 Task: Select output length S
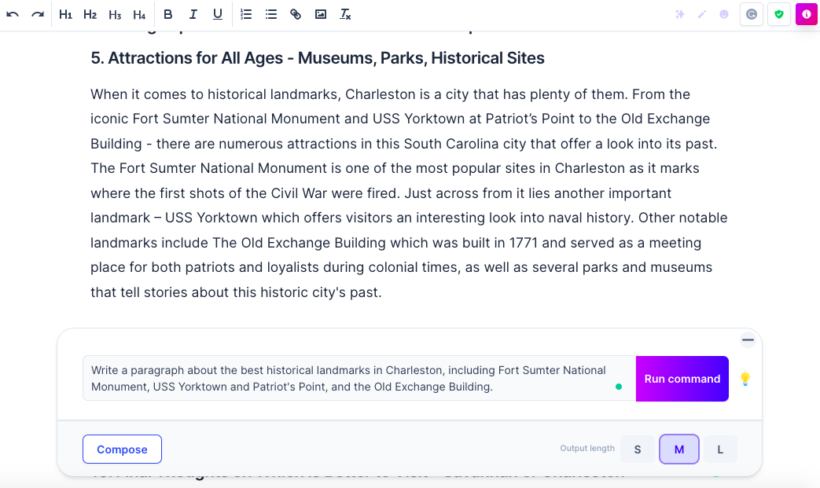[637, 449]
